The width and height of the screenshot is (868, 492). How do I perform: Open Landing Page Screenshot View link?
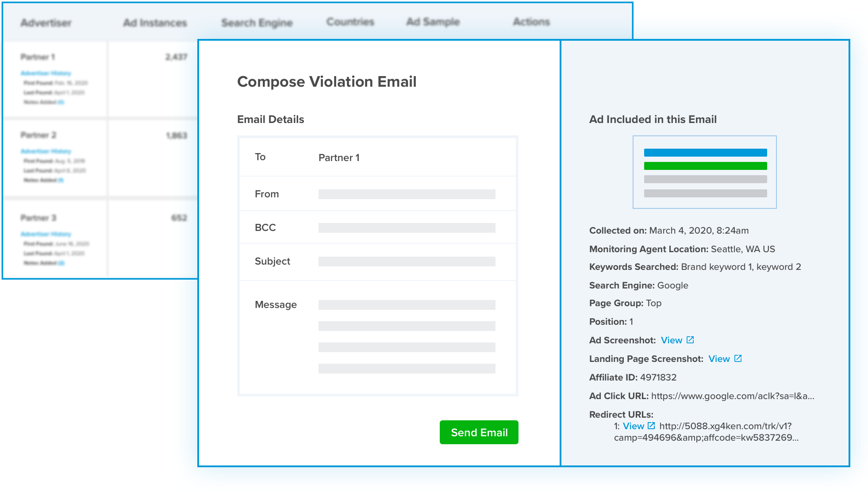click(719, 359)
